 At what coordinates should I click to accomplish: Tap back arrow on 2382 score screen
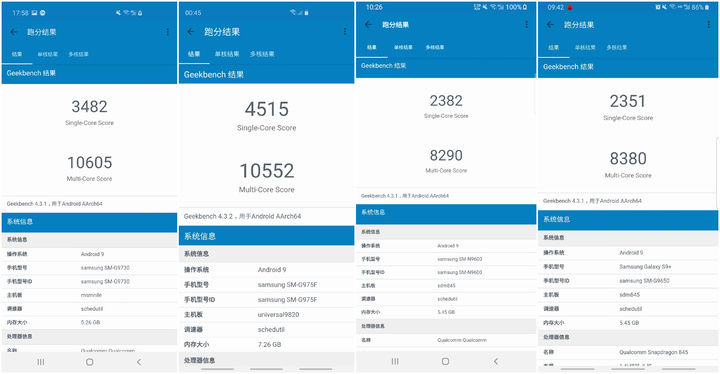click(368, 24)
